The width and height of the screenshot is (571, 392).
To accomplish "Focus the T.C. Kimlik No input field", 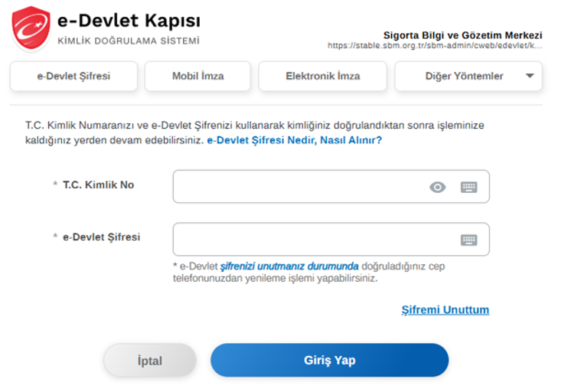I will click(299, 187).
